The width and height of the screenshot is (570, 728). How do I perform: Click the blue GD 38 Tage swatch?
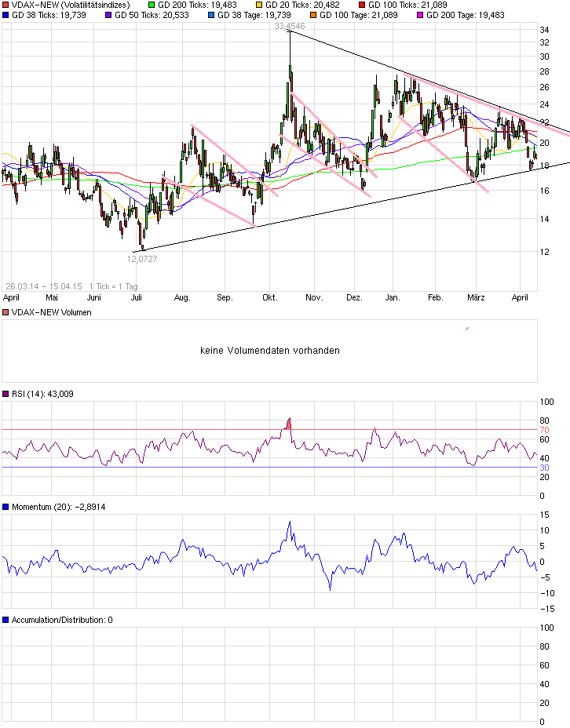[x=211, y=16]
